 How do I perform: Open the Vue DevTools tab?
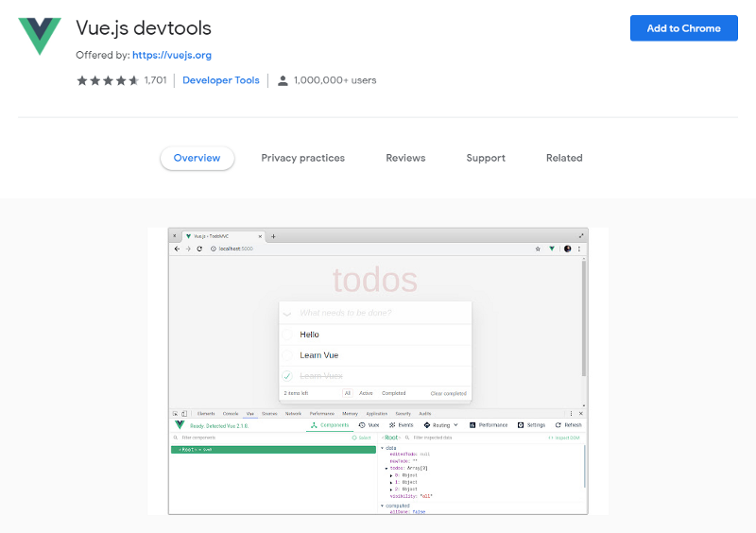[250, 414]
